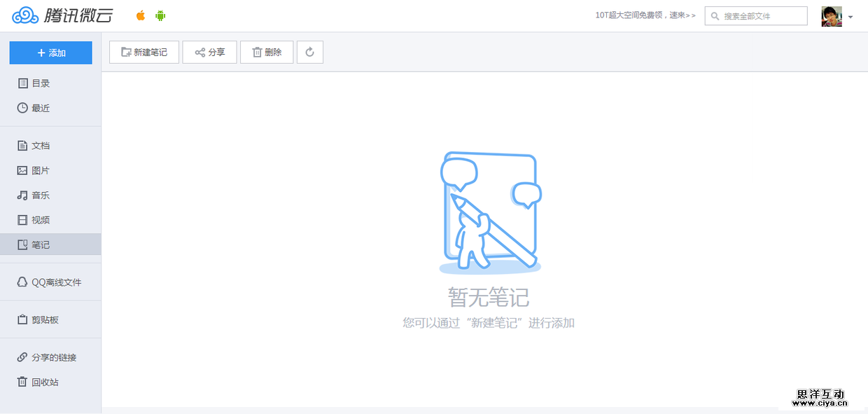This screenshot has height=414, width=868.
Task: Click the Tencent Weiyun cloud logo
Action: click(x=62, y=15)
